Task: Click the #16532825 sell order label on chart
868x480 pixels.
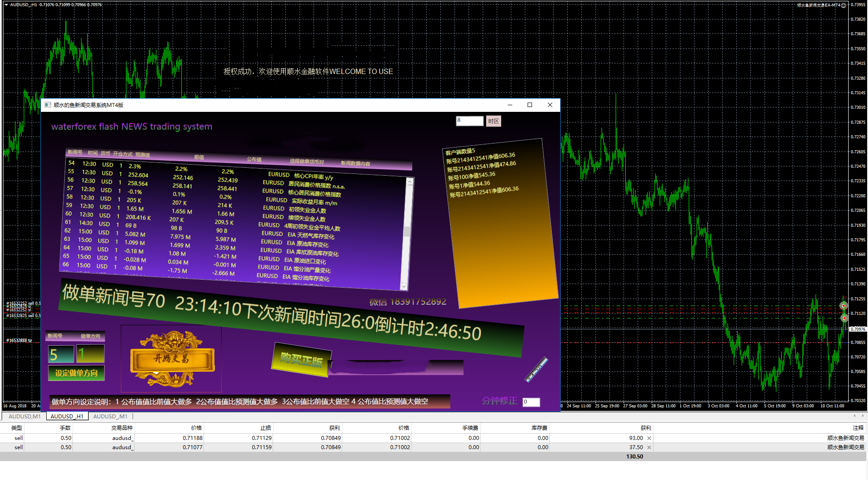Action: (23, 315)
